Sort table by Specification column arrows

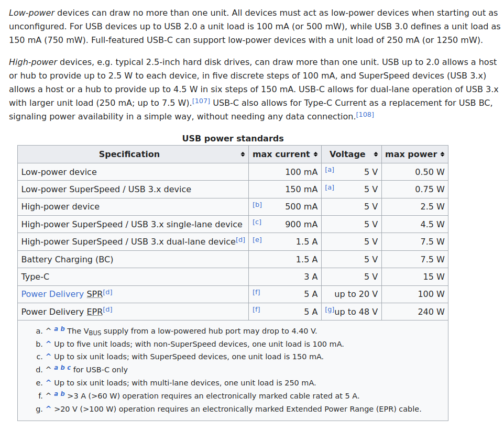(243, 154)
